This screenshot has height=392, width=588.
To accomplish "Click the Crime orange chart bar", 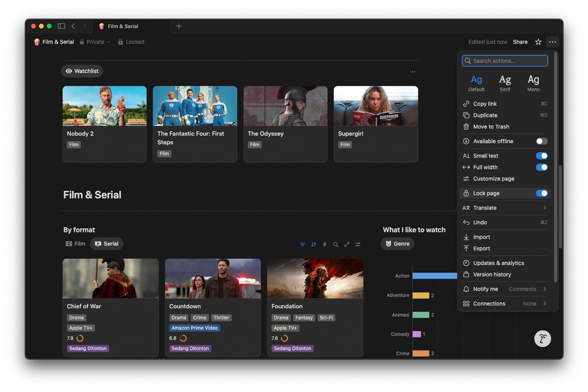I will [421, 353].
